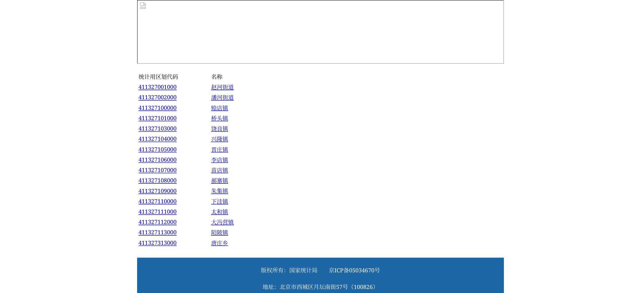Image resolution: width=644 pixels, height=293 pixels.
Task: Click the 晋庄镇 link
Action: pyautogui.click(x=219, y=150)
